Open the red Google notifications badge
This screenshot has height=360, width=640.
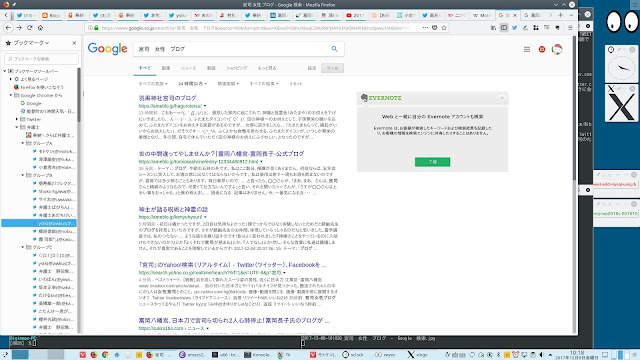542,49
